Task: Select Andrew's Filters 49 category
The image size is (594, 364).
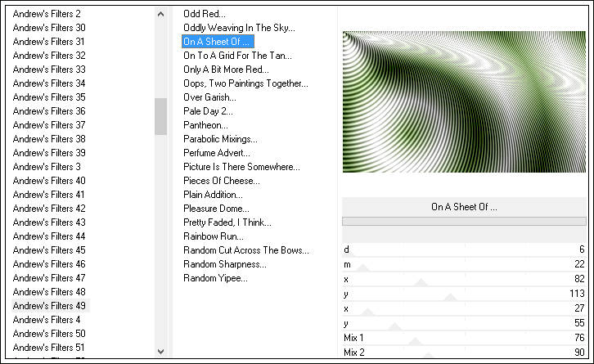Action: click(x=49, y=306)
